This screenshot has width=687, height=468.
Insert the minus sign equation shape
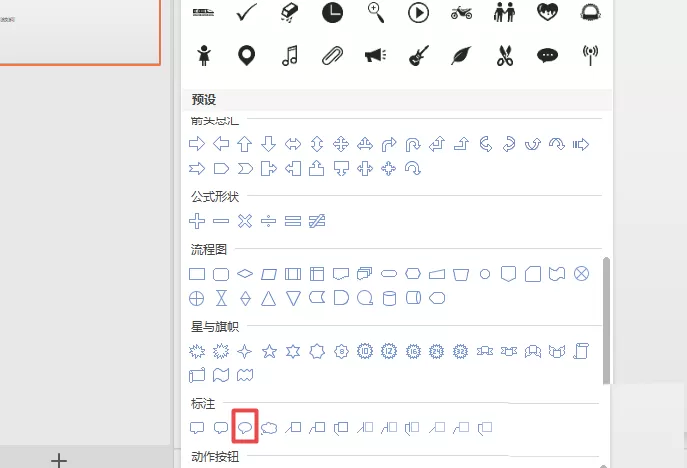pos(221,221)
